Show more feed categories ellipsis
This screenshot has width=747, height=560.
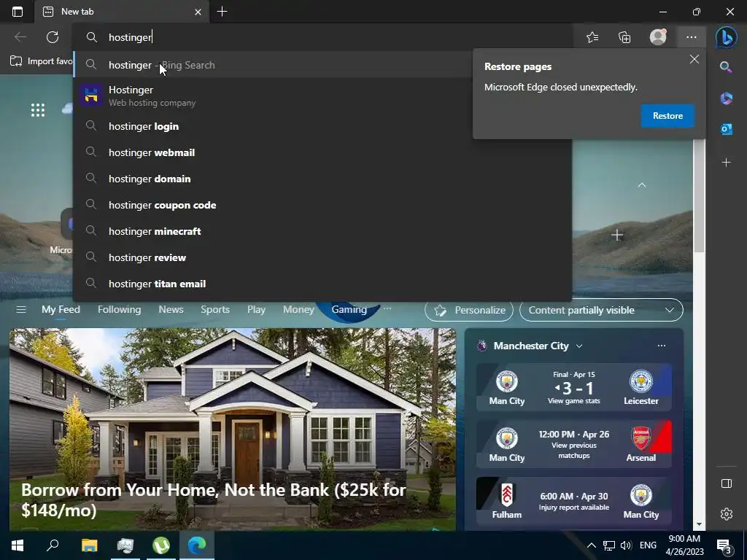387,308
